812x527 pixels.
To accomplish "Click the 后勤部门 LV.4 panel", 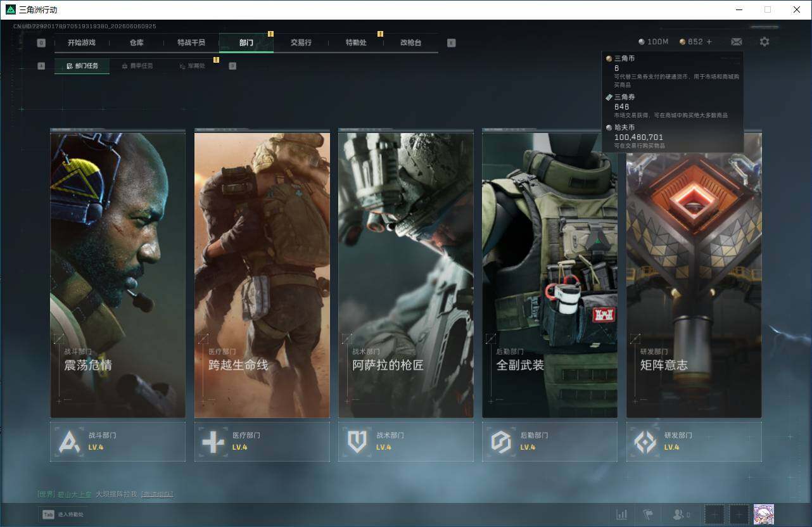I will coord(550,441).
